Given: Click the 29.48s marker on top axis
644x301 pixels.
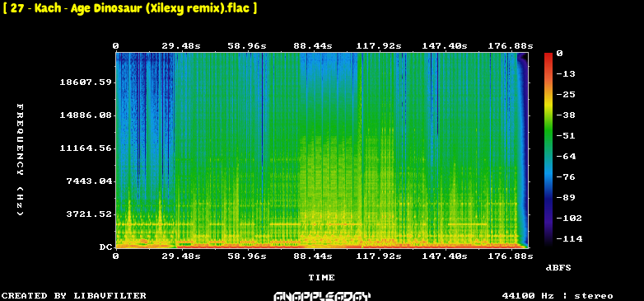Looking at the screenshot, I should (181, 46).
